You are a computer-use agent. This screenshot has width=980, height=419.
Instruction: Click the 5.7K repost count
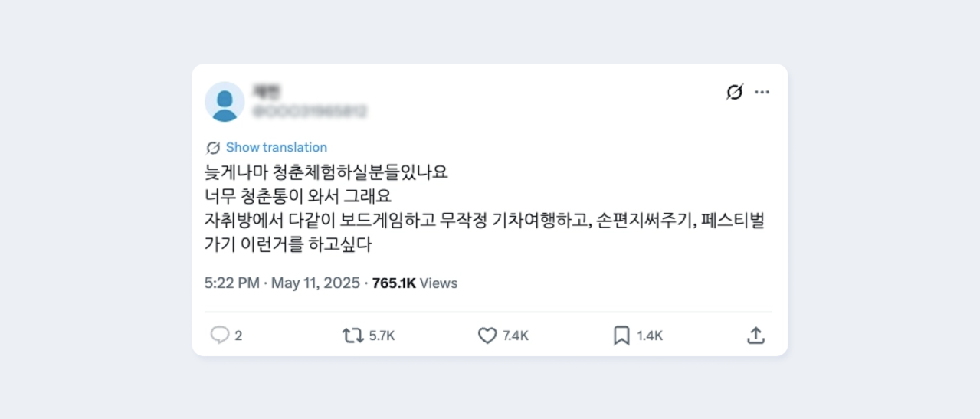click(x=382, y=336)
